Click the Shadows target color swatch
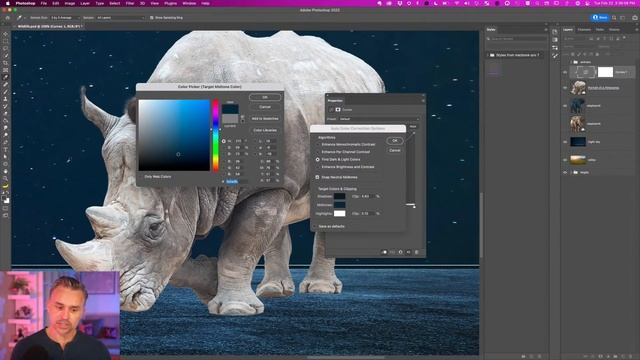This screenshot has width=640, height=360. click(340, 196)
